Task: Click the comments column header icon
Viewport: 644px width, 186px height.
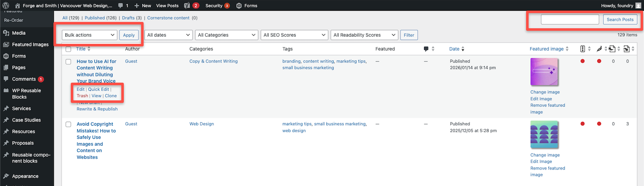Action: pyautogui.click(x=426, y=49)
